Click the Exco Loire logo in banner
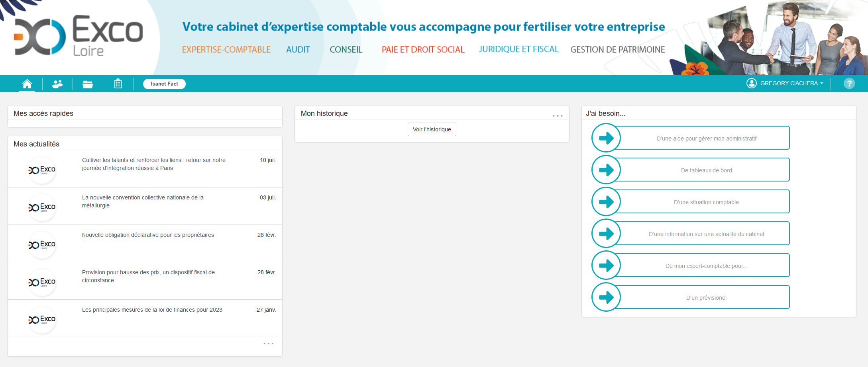This screenshot has height=367, width=868. [x=79, y=37]
